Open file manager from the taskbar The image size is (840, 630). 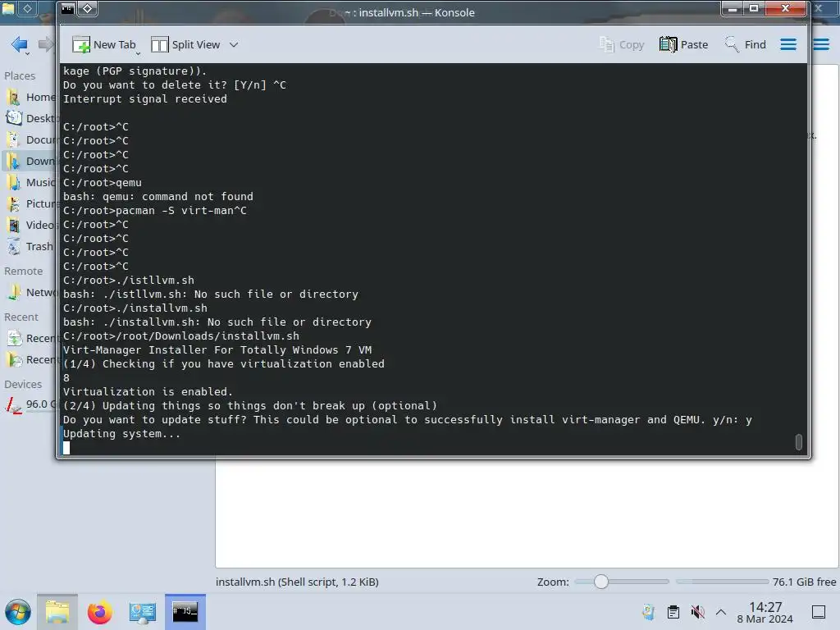coord(57,612)
